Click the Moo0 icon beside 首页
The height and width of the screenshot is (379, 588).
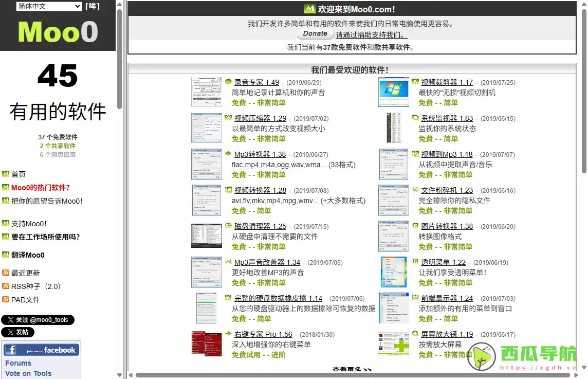click(x=6, y=174)
